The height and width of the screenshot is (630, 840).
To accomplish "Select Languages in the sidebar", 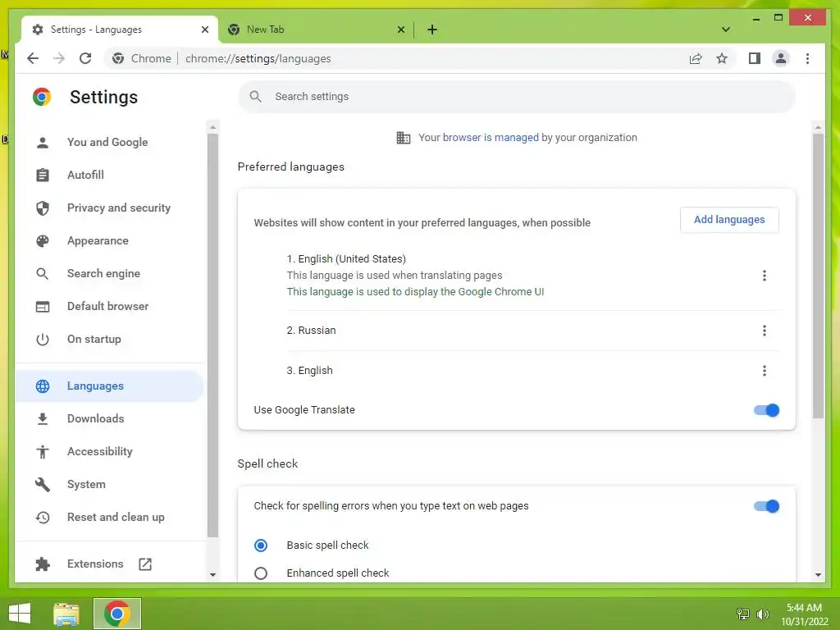I will [x=109, y=386].
